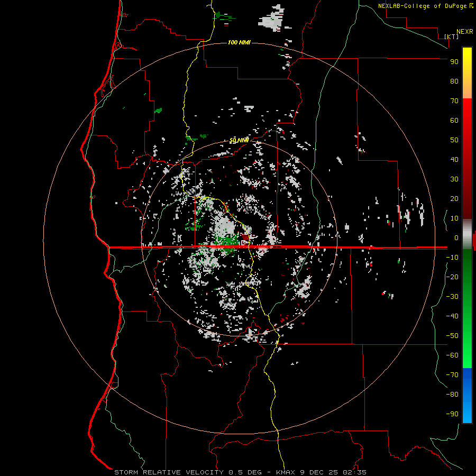Click the -50 scale label
The width and height of the screenshot is (476, 476).
click(452, 336)
